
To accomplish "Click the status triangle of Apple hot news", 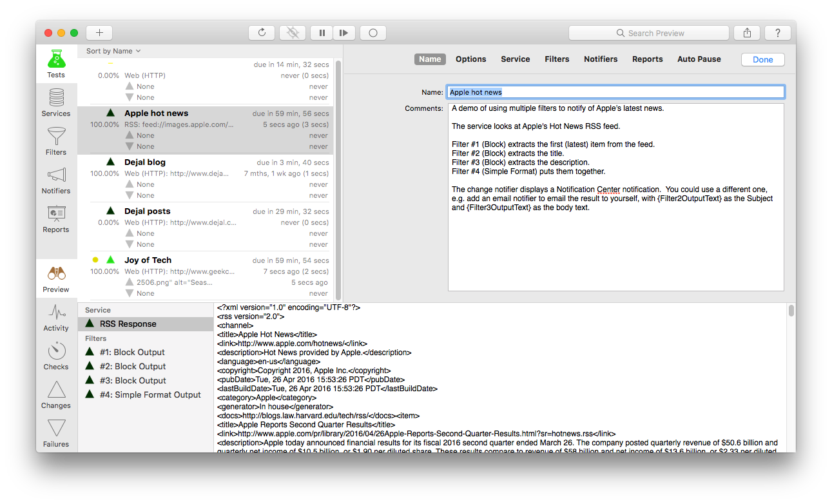I will coord(111,113).
